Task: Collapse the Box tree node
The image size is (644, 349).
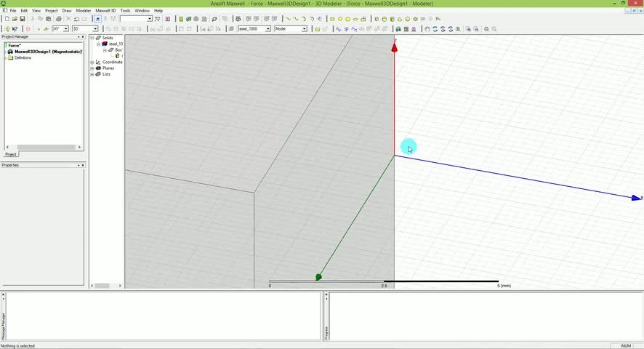Action: (105, 50)
